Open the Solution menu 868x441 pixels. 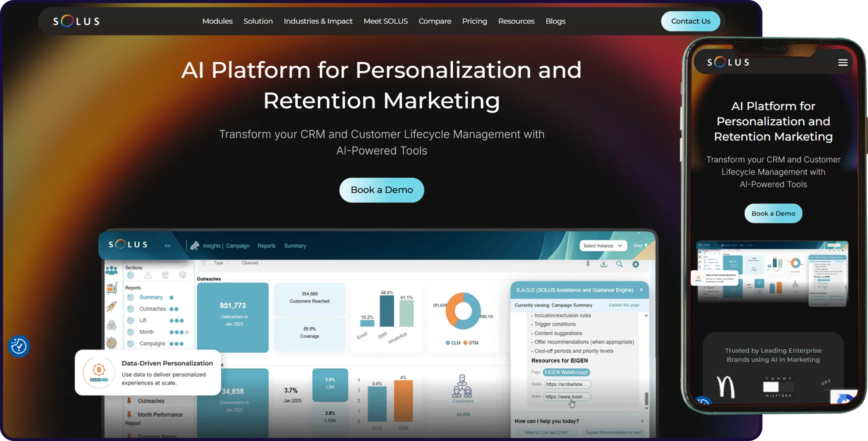click(258, 21)
